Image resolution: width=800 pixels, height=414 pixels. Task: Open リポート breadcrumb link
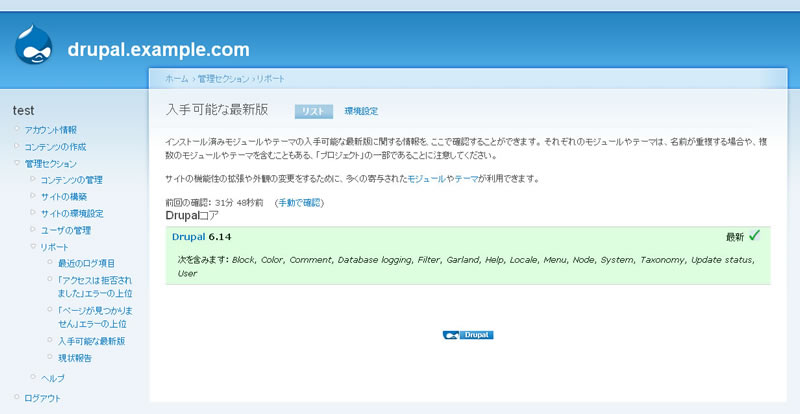click(270, 79)
